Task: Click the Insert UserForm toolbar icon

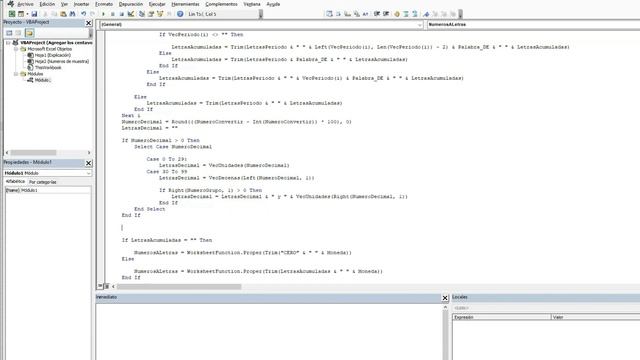Action: [21, 14]
